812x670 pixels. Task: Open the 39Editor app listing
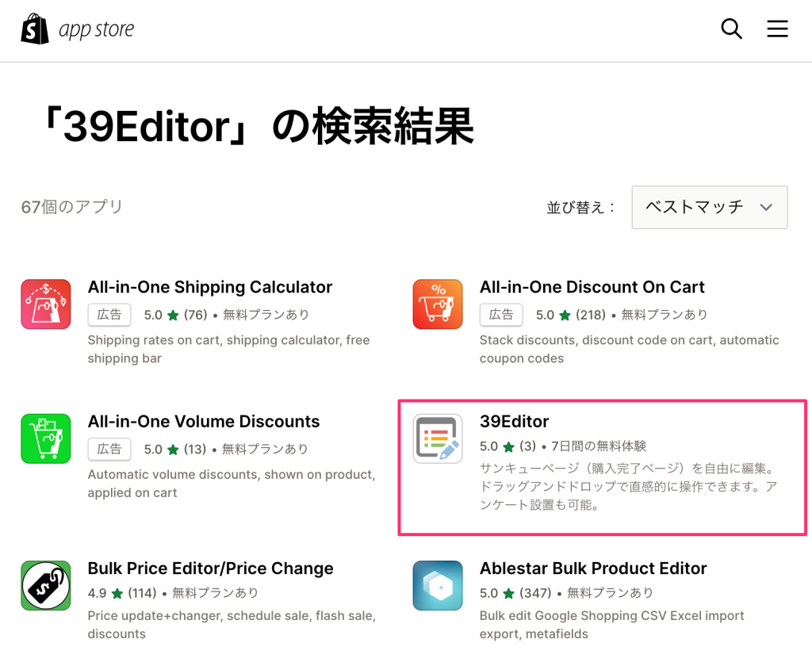pos(514,421)
